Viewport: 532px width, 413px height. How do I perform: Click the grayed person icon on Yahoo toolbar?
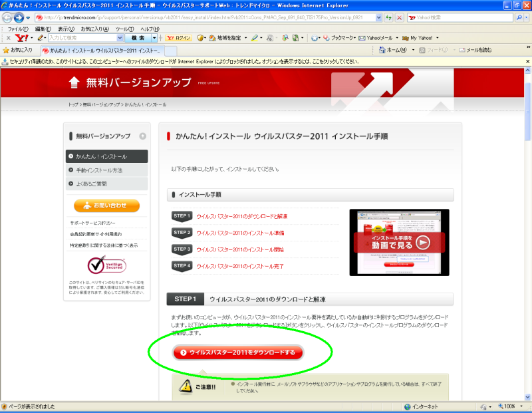[270, 38]
